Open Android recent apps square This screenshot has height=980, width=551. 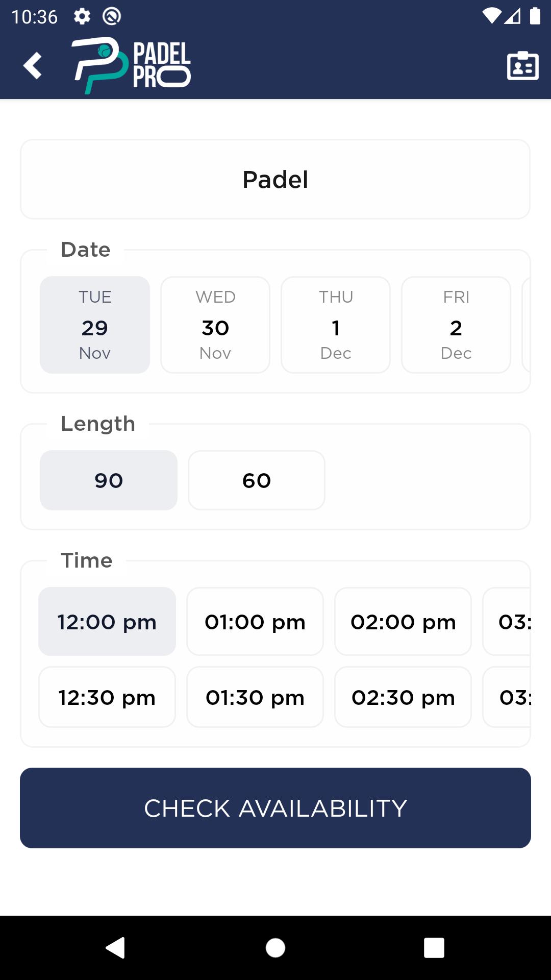(434, 948)
